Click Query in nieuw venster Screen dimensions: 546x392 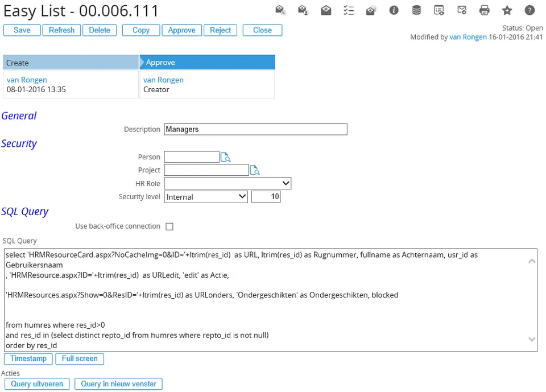[118, 384]
